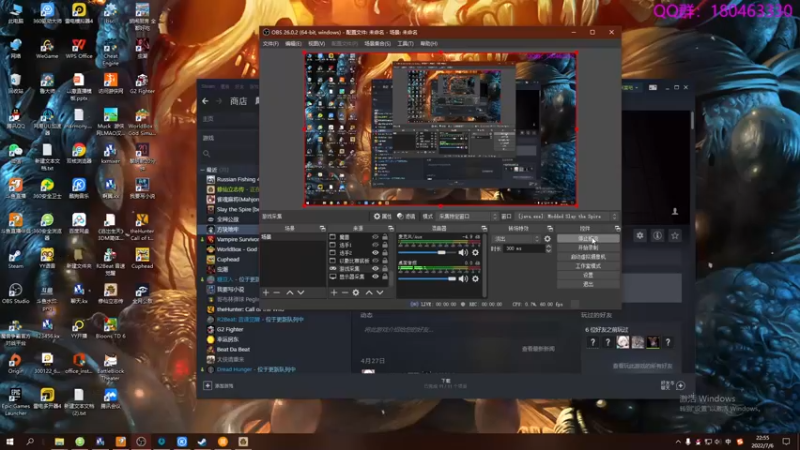Mute the desktop audio speaker icon

[463, 279]
